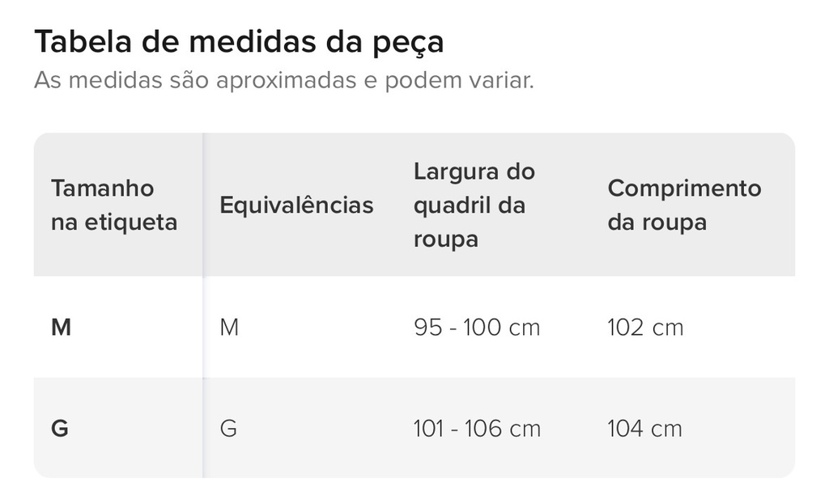Screen dimensions: 829x504
Task: Select the approximate measurements disclaimer text
Action: click(284, 80)
